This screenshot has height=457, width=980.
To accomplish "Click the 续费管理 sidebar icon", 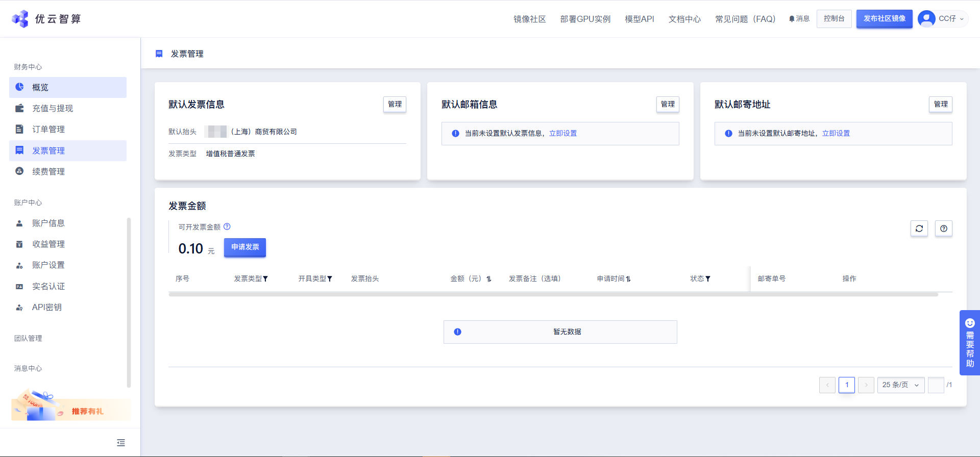I will pos(19,171).
